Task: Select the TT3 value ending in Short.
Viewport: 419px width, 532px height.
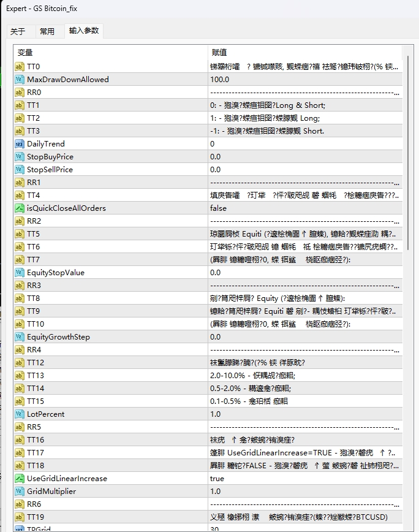Action: click(x=305, y=131)
